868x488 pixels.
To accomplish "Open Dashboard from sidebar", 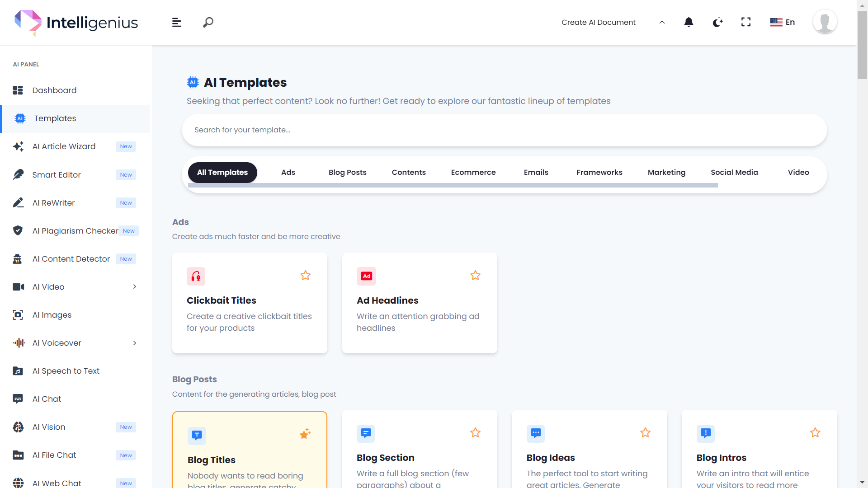I will [x=54, y=90].
